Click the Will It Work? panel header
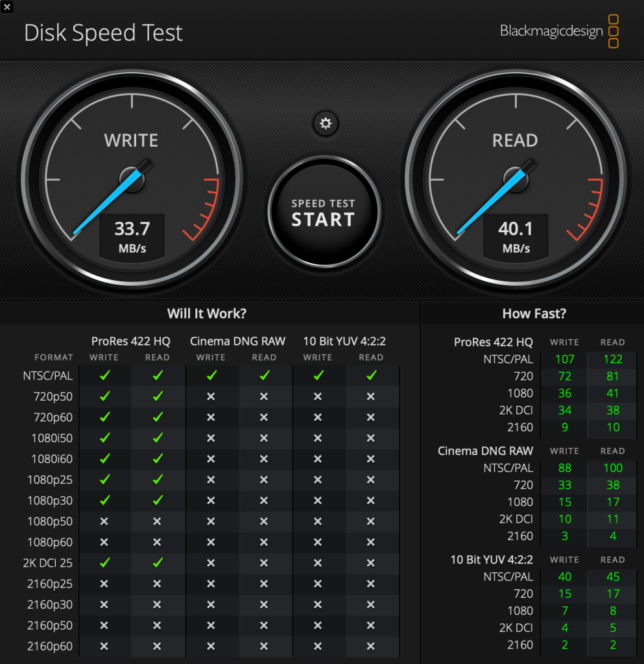 (207, 314)
